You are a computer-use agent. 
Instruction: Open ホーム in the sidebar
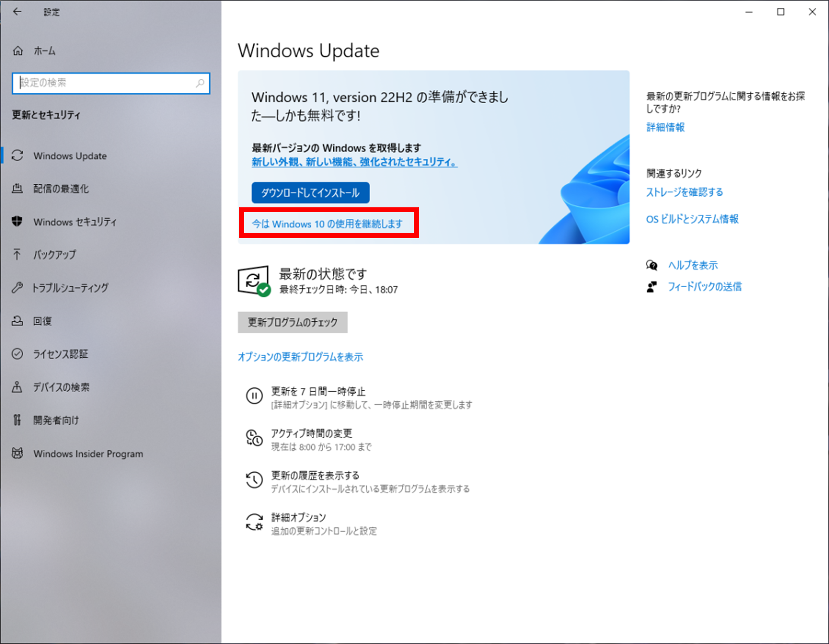click(44, 51)
